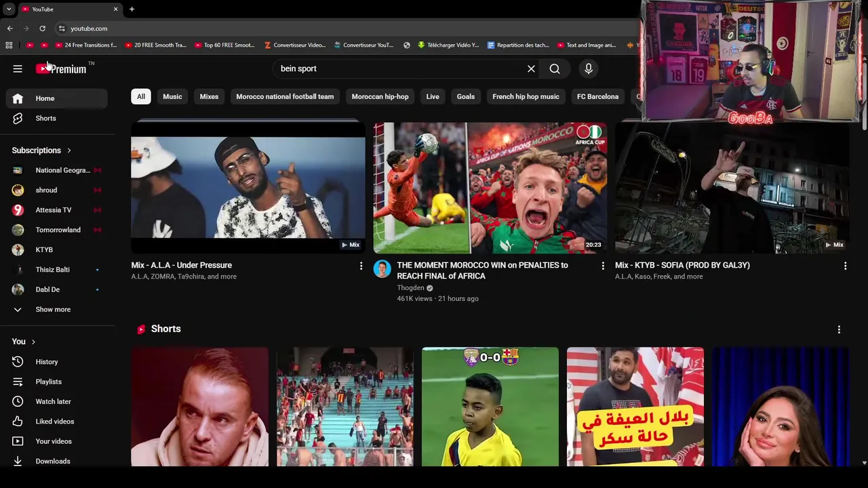The height and width of the screenshot is (488, 868).
Task: Open Dabl De channel
Action: point(57,289)
